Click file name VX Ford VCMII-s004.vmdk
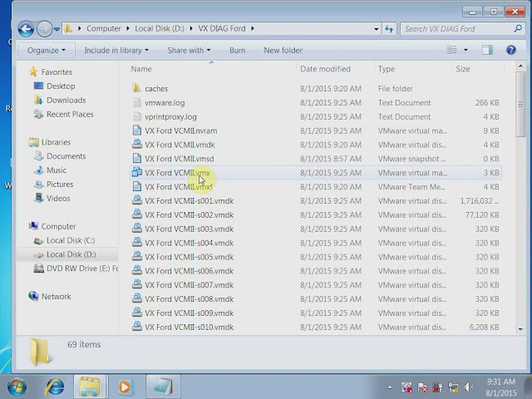532x399 pixels. coord(189,243)
